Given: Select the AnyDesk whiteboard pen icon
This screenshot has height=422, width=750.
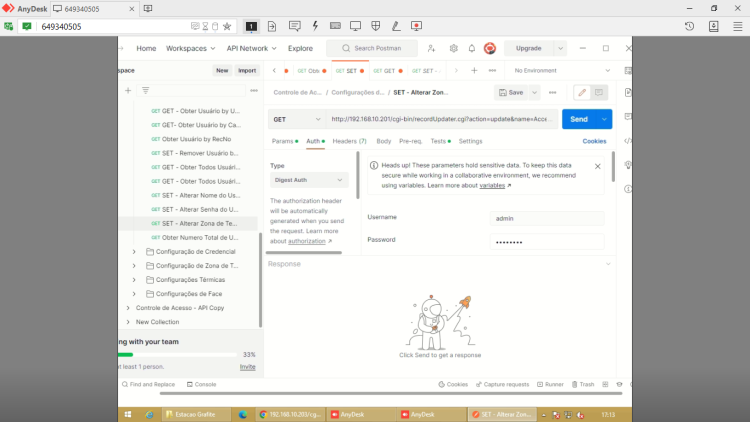Looking at the screenshot, I should pyautogui.click(x=396, y=26).
